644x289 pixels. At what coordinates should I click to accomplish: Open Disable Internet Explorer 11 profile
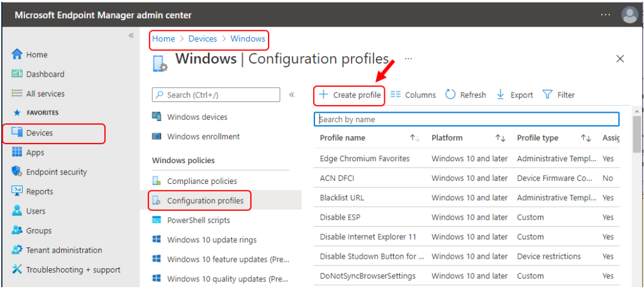click(x=368, y=237)
